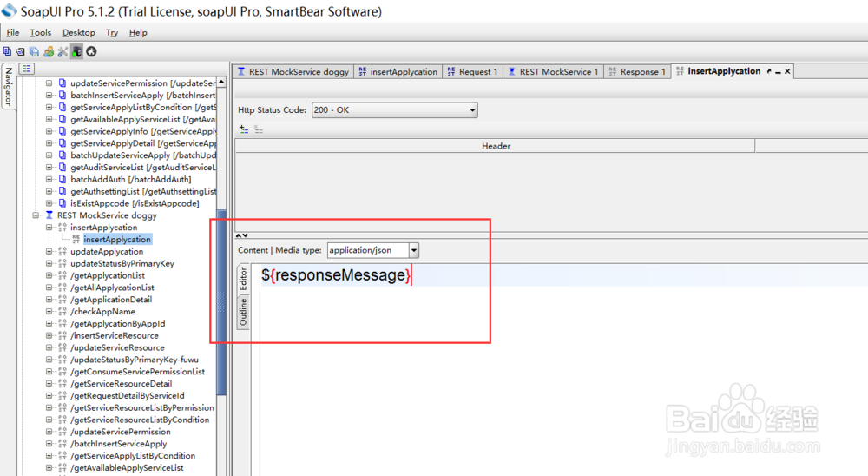The width and height of the screenshot is (868, 476).
Task: Select the highlighted insertApplycation response tree item
Action: (117, 240)
